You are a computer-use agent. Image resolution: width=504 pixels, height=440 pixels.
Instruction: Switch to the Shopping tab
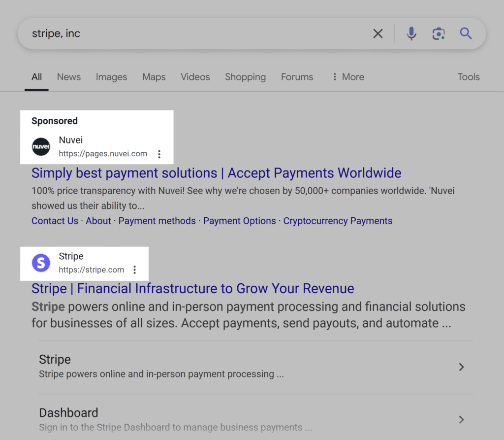(245, 77)
